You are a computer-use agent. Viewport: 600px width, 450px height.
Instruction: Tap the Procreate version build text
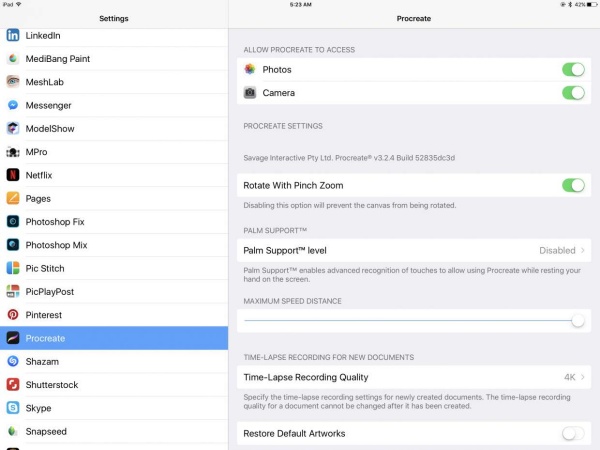(349, 158)
